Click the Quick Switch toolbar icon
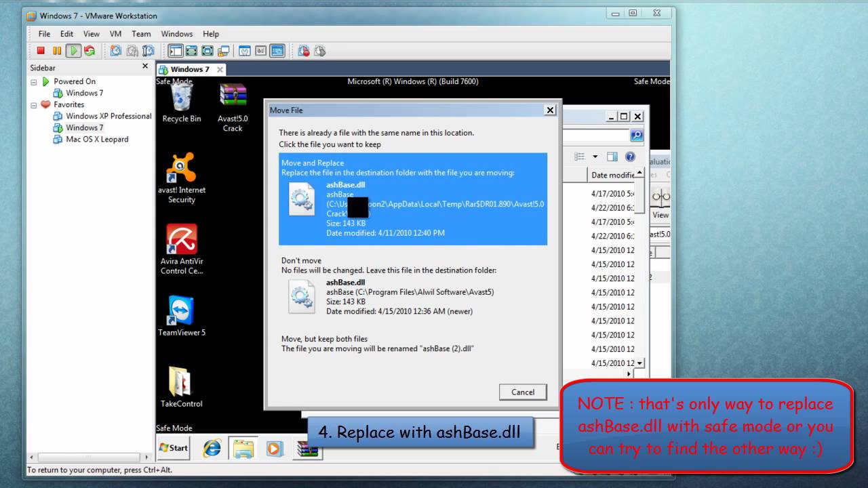Viewport: 868px width, 488px height. pos(192,51)
